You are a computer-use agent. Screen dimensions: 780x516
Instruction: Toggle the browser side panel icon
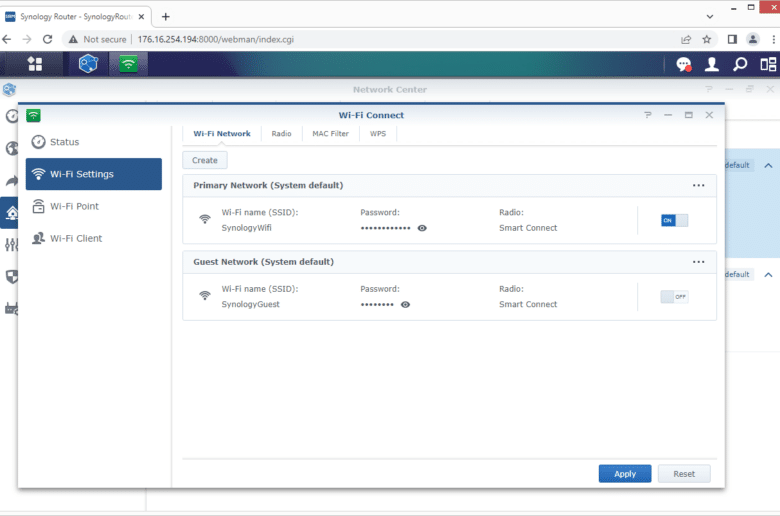[732, 39]
